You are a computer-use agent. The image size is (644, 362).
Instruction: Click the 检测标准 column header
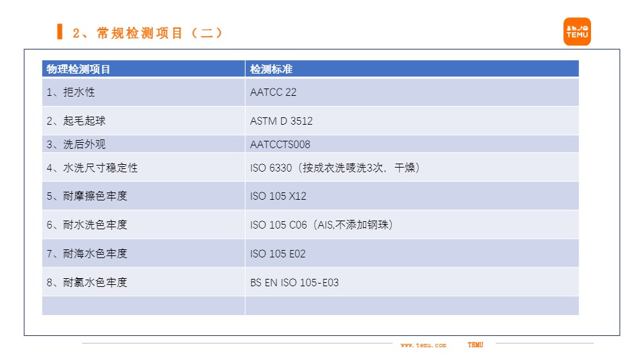coord(271,69)
